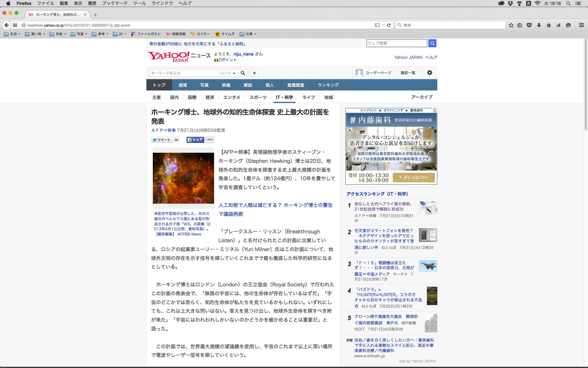Reload the current page
The height and width of the screenshot is (368, 588).
[x=389, y=25]
